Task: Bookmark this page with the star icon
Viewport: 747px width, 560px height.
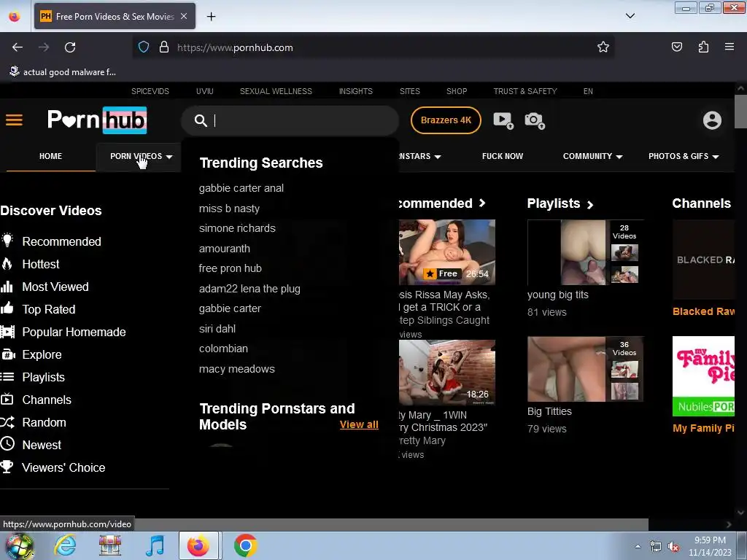Action: pyautogui.click(x=603, y=47)
